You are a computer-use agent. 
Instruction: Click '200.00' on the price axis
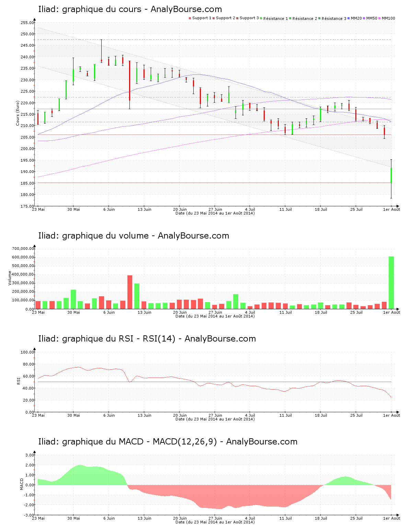(27, 149)
